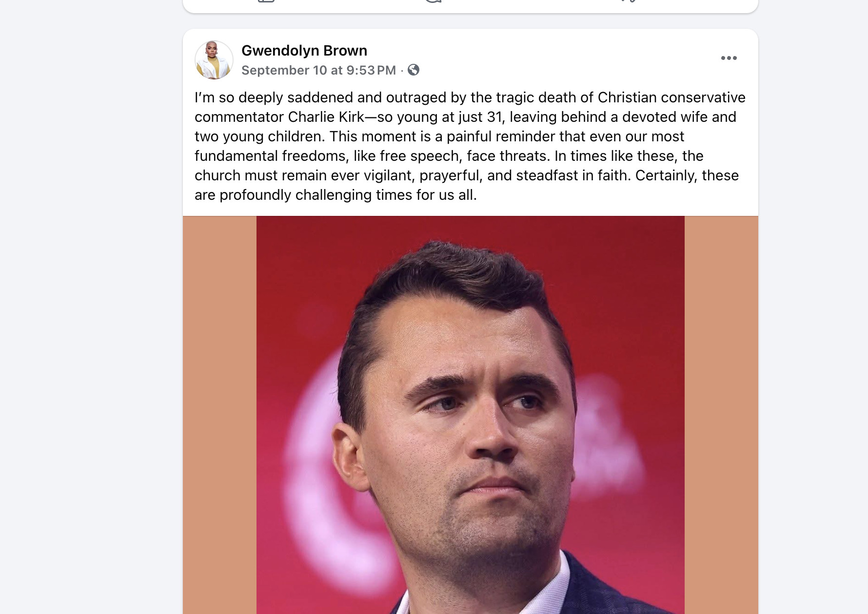Click blank page background left of the feed
The width and height of the screenshot is (868, 614).
tap(88, 292)
